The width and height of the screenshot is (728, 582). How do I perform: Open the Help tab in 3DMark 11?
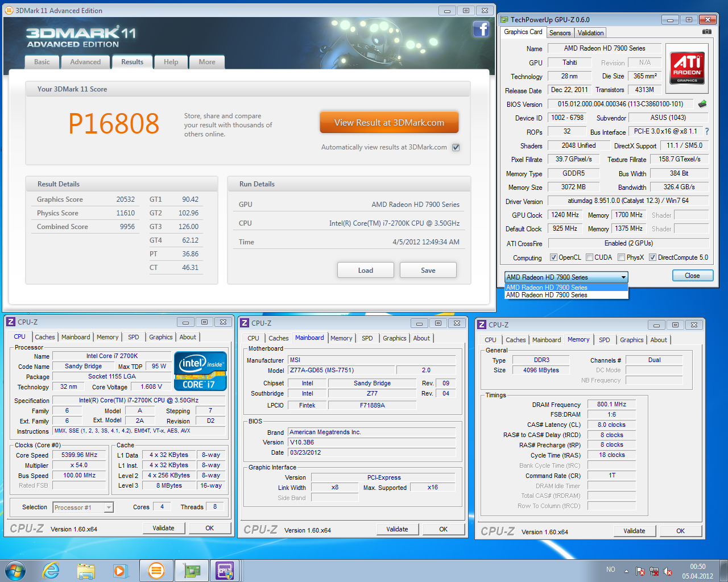click(x=171, y=62)
